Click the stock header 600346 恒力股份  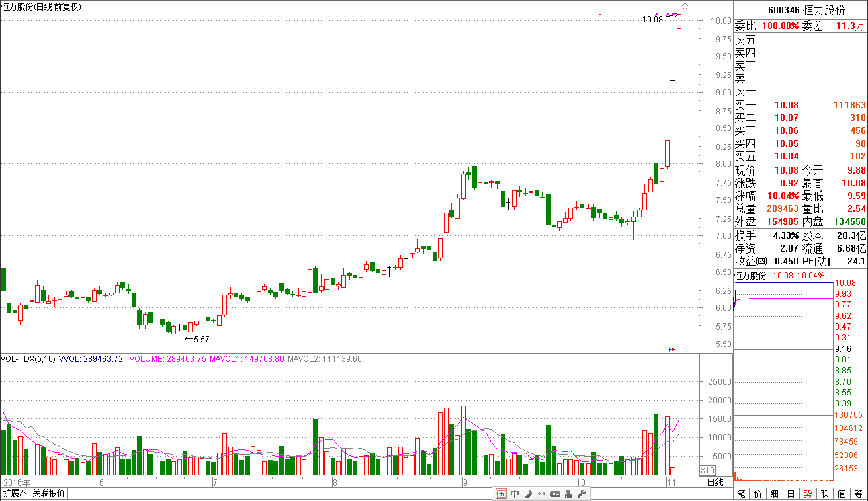click(806, 11)
